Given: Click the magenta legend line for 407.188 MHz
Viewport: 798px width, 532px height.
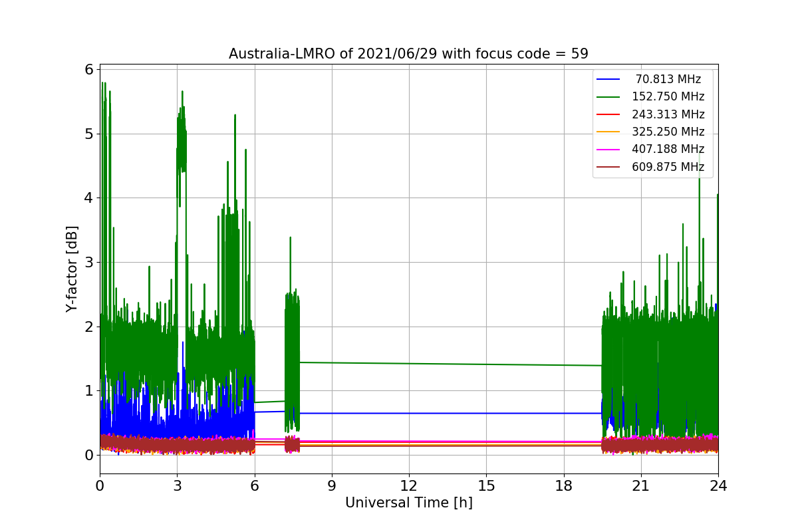Looking at the screenshot, I should tap(608, 150).
